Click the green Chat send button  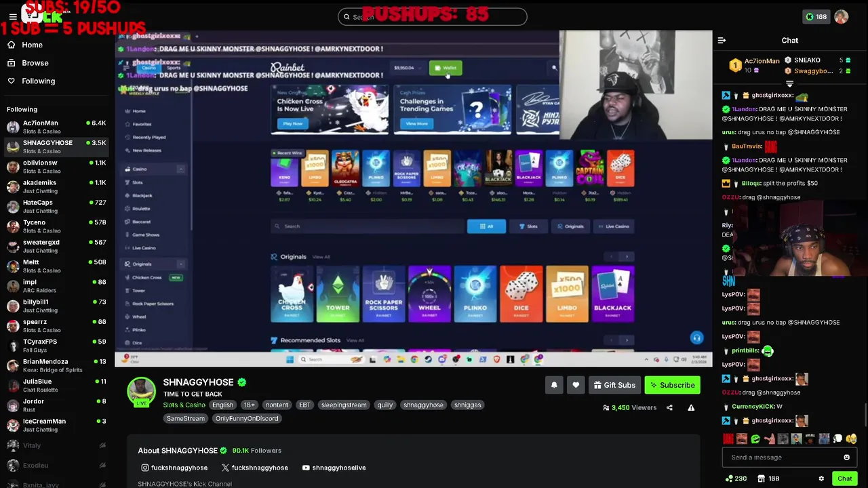coord(844,479)
